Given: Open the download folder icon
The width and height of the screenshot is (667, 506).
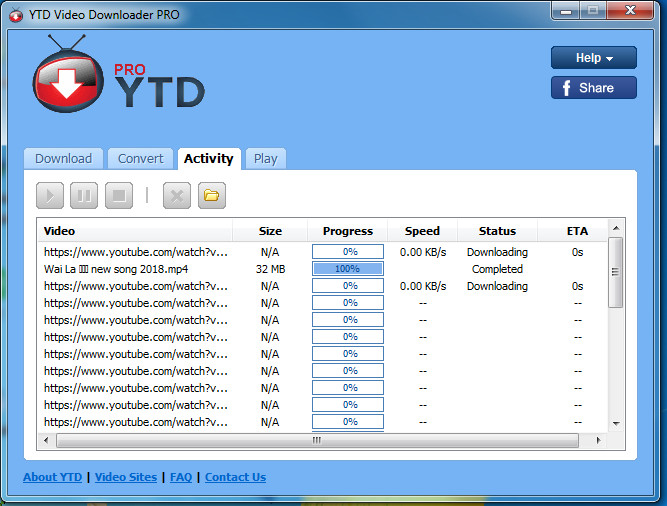Looking at the screenshot, I should [211, 196].
